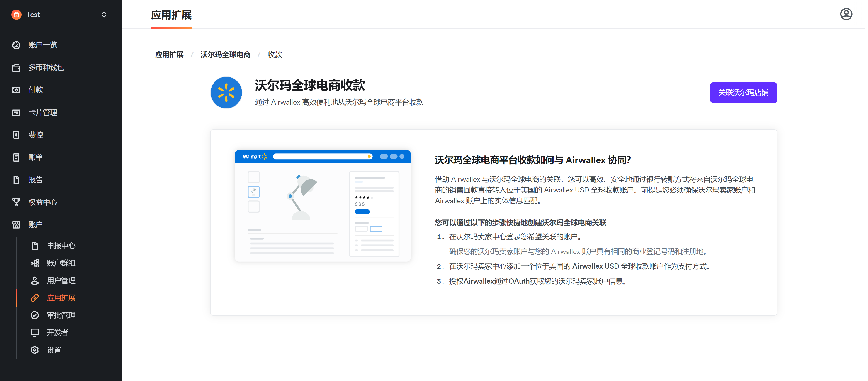Click the 收款 breadcrumb text
The height and width of the screenshot is (381, 868).
pos(275,55)
